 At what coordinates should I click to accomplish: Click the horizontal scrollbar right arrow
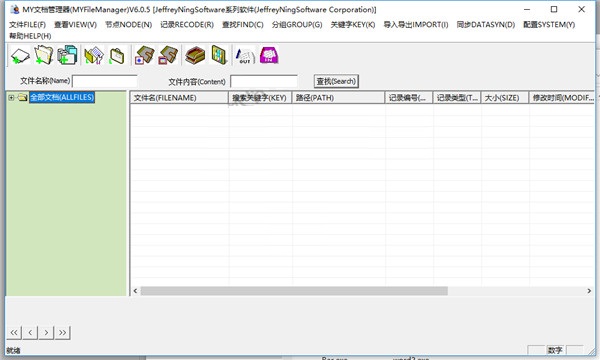click(x=589, y=291)
